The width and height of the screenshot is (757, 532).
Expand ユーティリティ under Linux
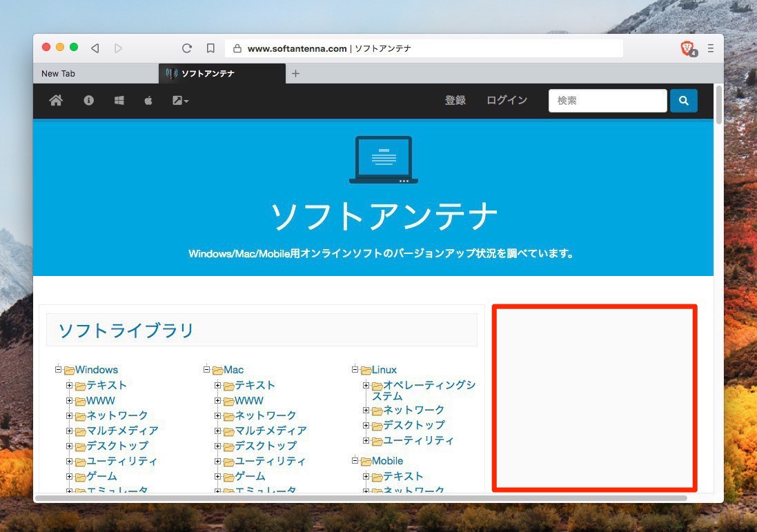click(366, 441)
